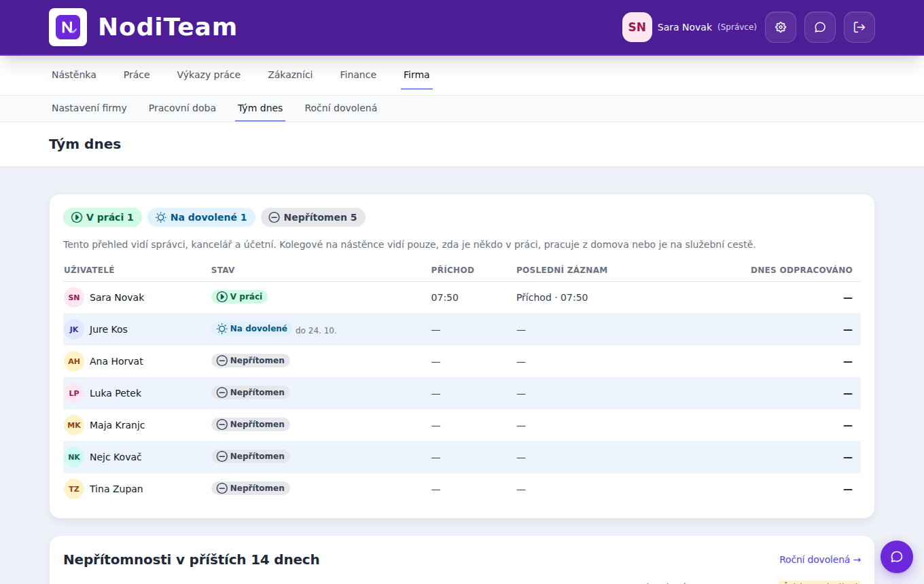Open the Práce menu
The height and width of the screenshot is (584, 924).
click(x=137, y=75)
